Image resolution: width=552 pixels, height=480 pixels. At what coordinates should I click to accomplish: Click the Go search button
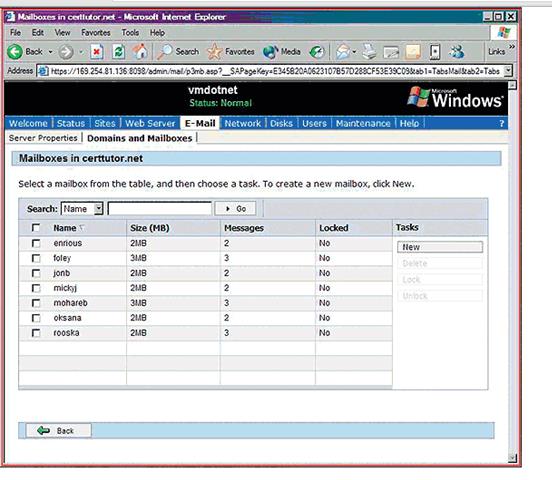click(236, 209)
